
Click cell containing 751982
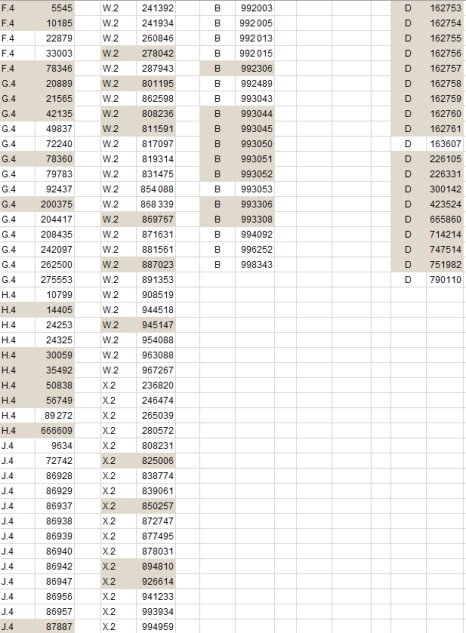pos(445,265)
